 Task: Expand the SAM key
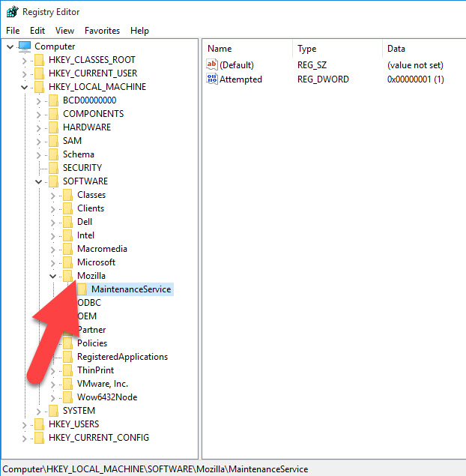(x=38, y=142)
